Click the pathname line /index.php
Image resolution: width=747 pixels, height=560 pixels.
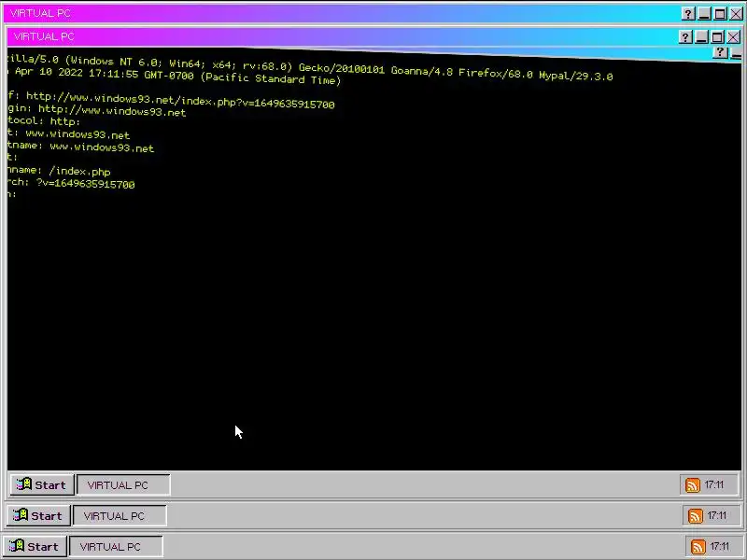point(59,171)
